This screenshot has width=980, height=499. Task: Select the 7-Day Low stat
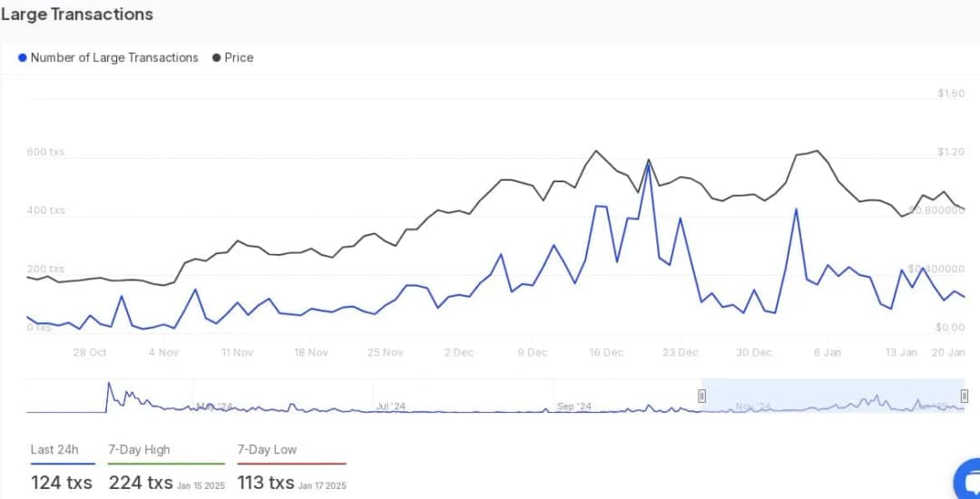(267, 450)
